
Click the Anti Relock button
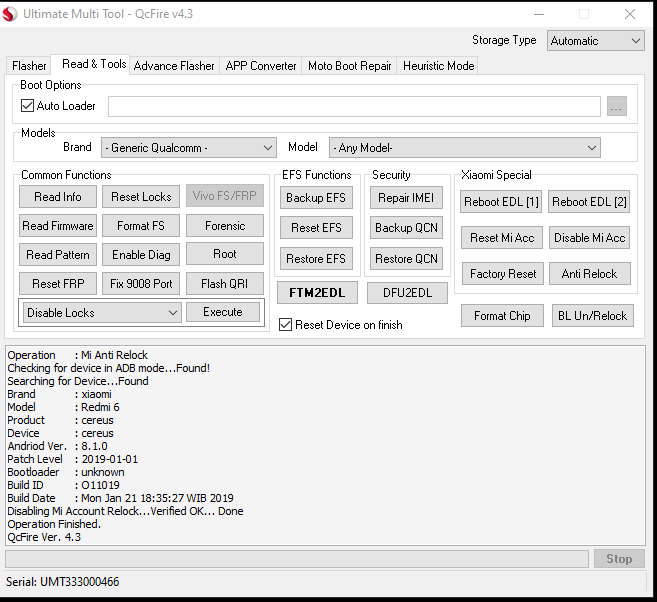tap(590, 274)
